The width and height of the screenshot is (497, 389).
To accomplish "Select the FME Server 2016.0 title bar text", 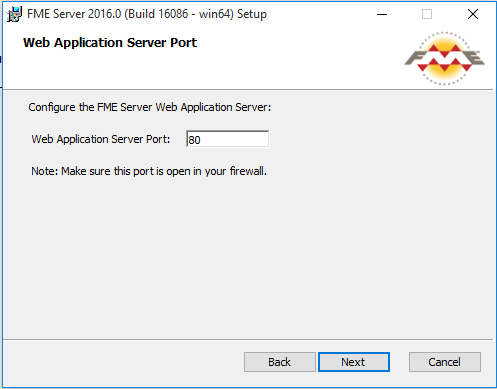I will [x=147, y=14].
